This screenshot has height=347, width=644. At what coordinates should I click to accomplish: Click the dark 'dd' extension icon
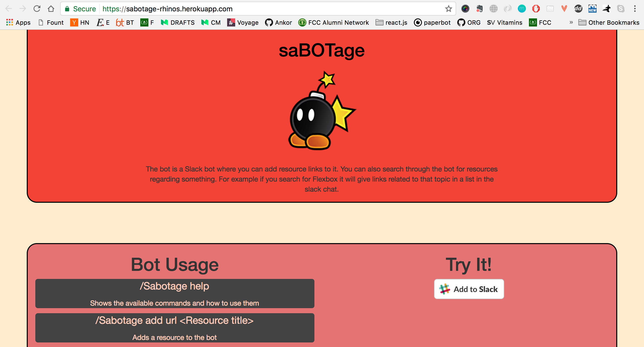578,9
